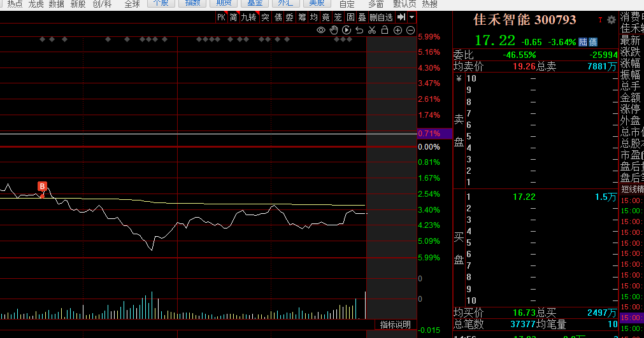Click the 指标说明 button

click(x=395, y=325)
